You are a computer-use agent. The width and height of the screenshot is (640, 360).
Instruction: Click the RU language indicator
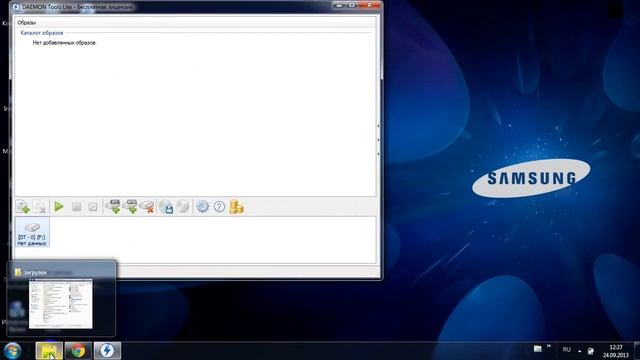coord(567,350)
